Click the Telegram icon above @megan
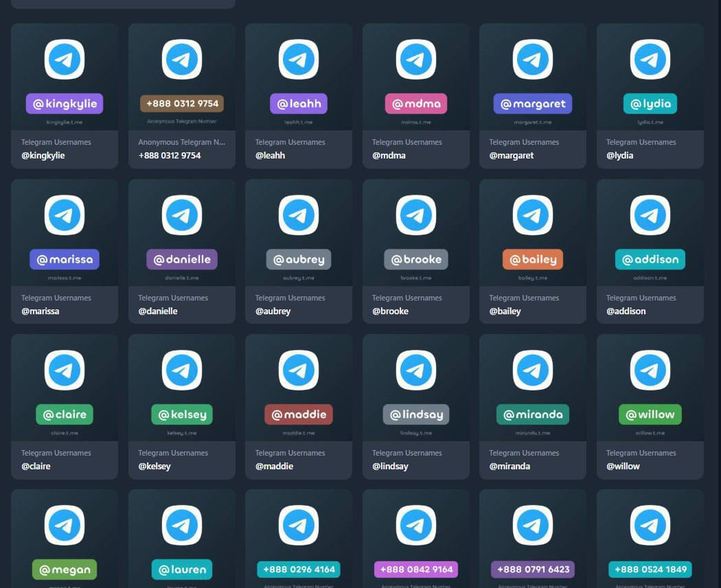 tap(65, 525)
